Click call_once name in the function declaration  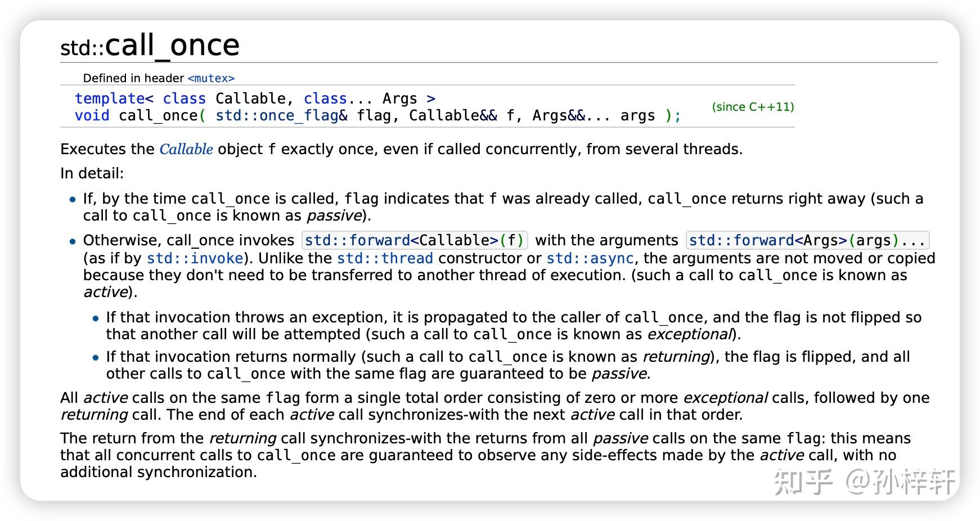pos(158,116)
